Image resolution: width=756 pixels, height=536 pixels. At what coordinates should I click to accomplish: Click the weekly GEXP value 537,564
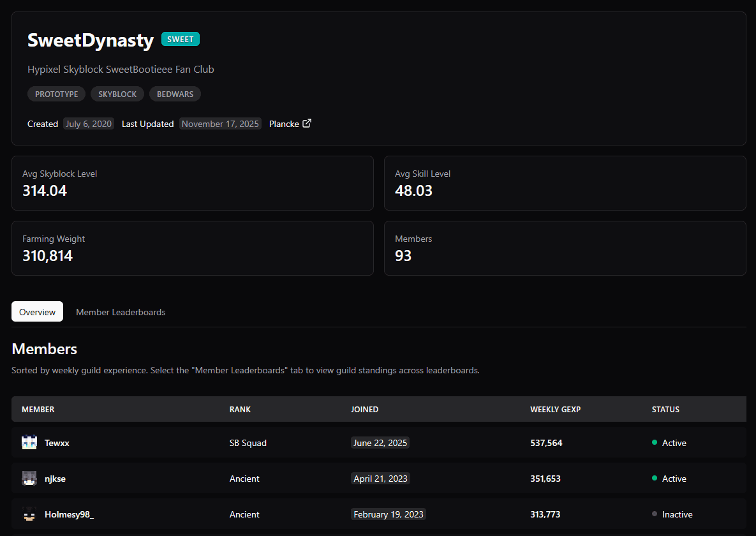pyautogui.click(x=546, y=443)
